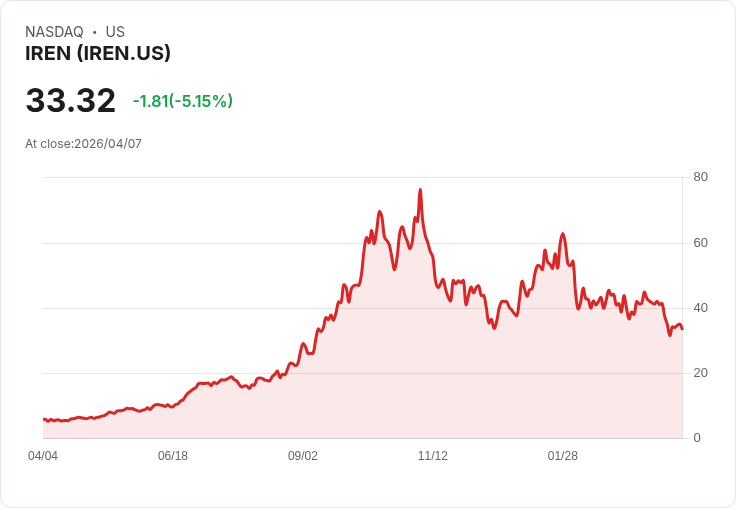
Task: Open the IREN (IREN.US) stock title
Action: click(98, 54)
